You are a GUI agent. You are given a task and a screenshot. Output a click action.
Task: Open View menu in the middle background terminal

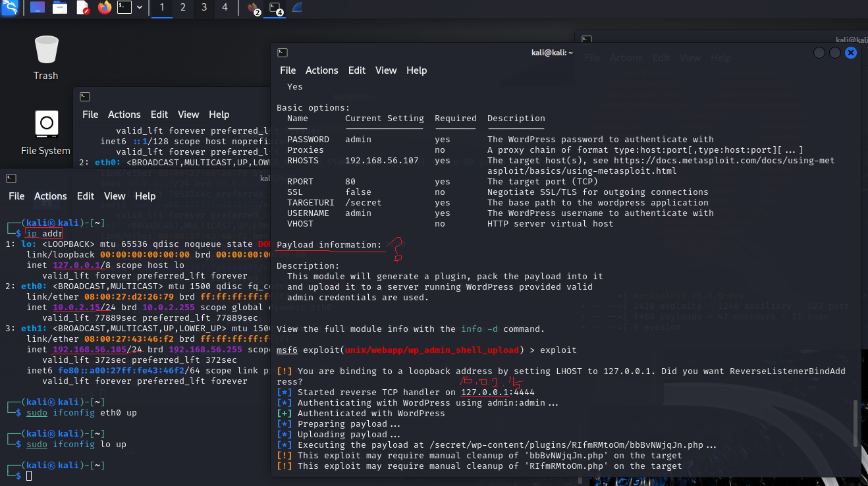[188, 115]
